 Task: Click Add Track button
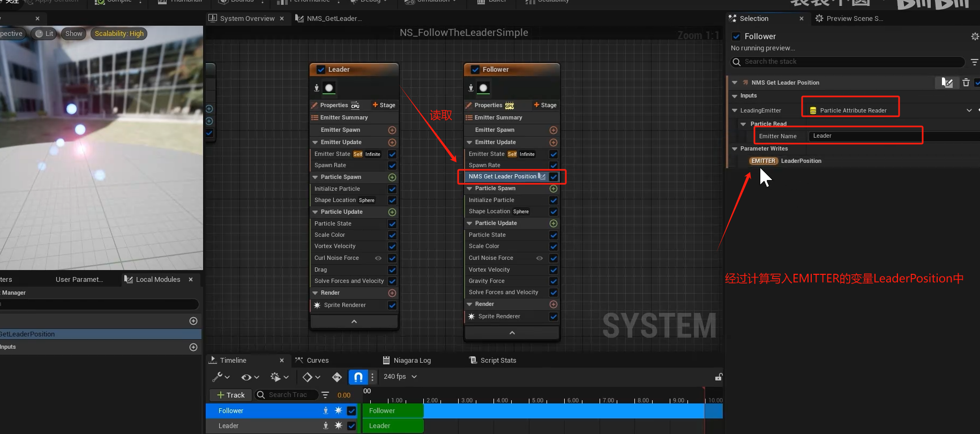[x=231, y=395]
